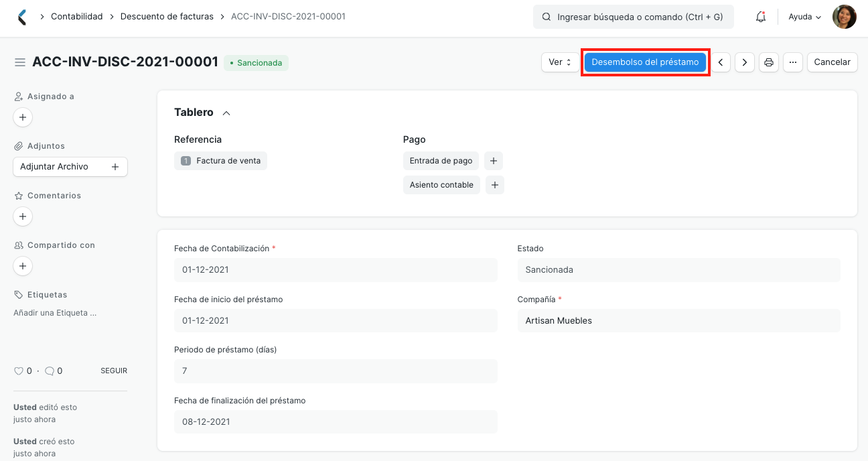The width and height of the screenshot is (868, 461).
Task: Open the notifications bell
Action: tap(761, 17)
